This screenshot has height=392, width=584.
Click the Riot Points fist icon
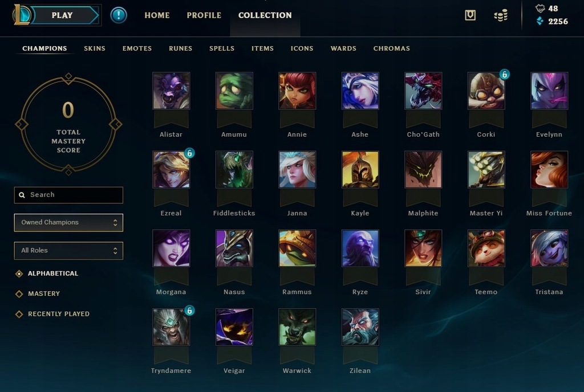pos(540,8)
